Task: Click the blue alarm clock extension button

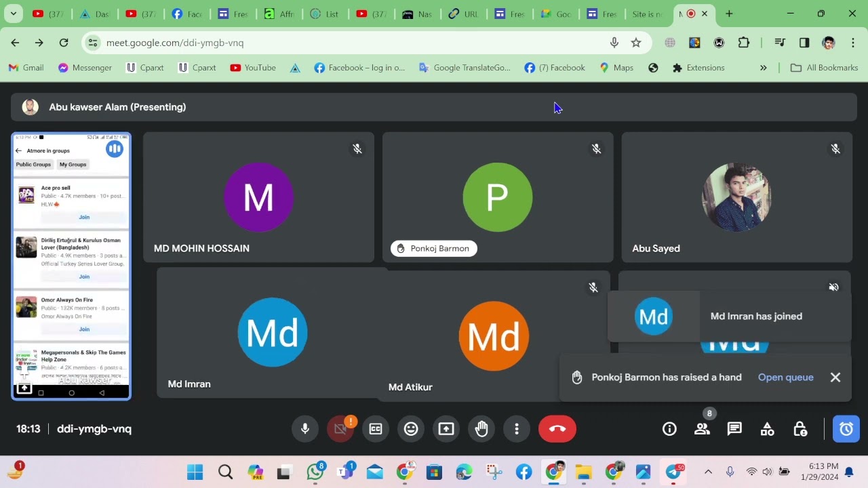Action: pos(846,429)
